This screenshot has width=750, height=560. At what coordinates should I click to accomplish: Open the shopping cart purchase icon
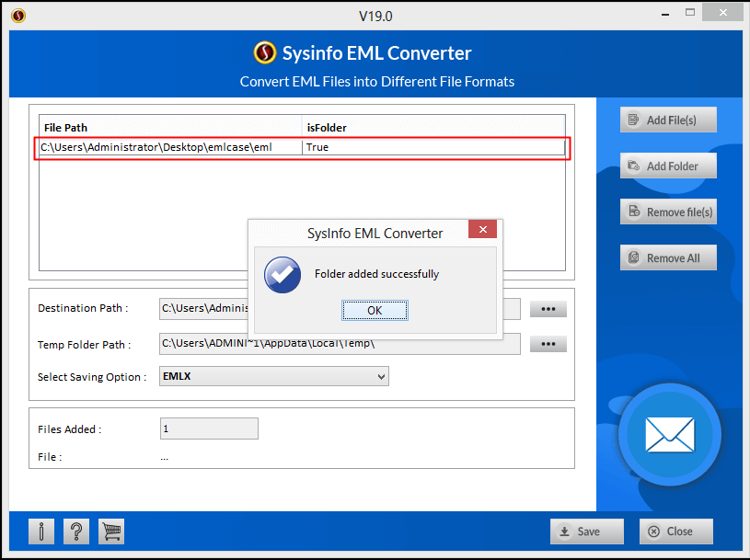tap(110, 531)
